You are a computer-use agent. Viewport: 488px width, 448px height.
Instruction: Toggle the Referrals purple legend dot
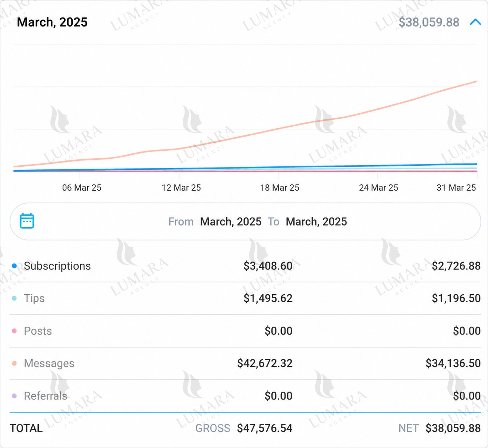[14, 396]
